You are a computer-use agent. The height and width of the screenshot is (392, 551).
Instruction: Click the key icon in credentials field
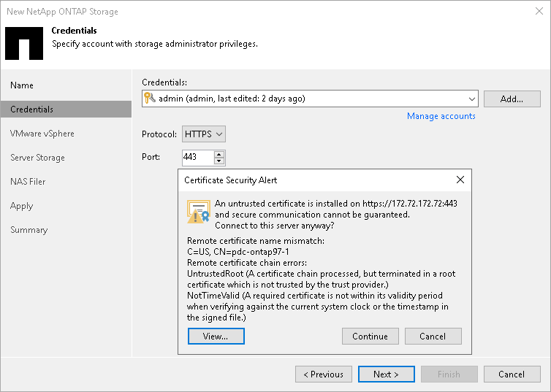point(149,98)
